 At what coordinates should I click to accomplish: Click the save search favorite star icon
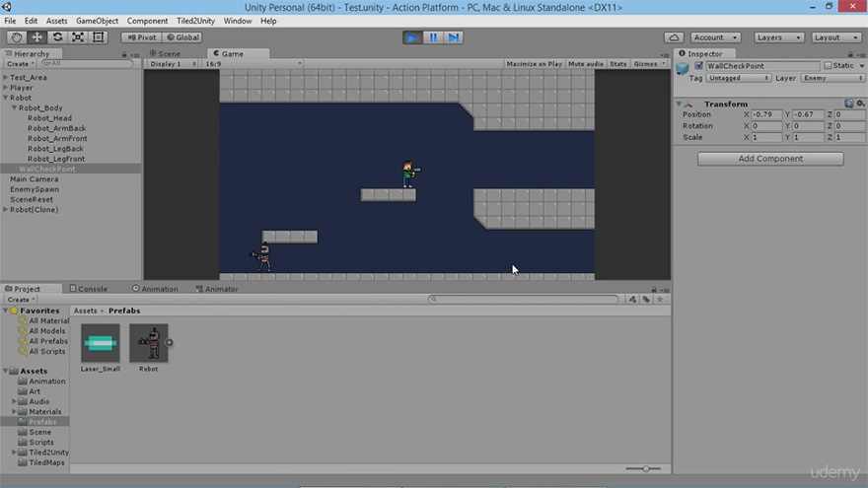tap(660, 300)
